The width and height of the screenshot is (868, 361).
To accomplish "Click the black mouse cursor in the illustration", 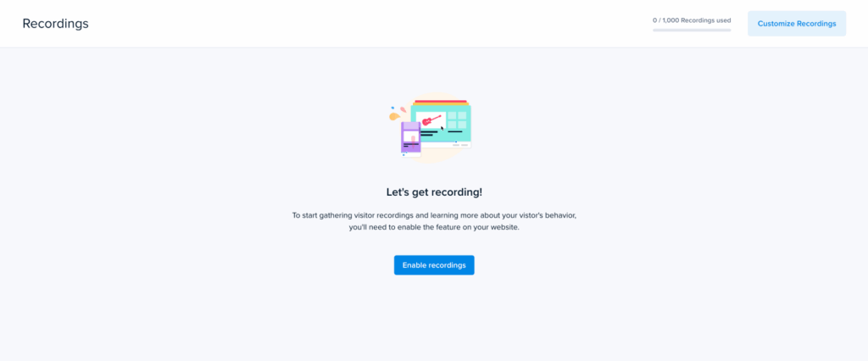I will (442, 129).
